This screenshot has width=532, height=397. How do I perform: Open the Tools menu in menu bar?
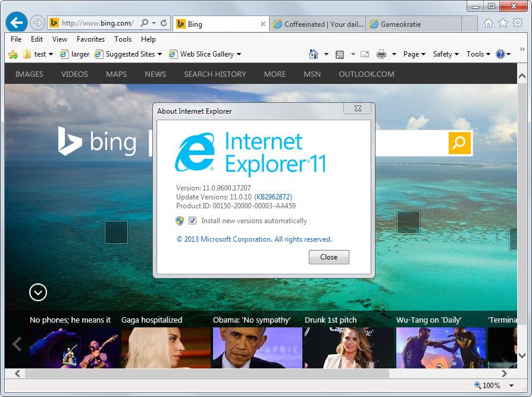coord(123,39)
